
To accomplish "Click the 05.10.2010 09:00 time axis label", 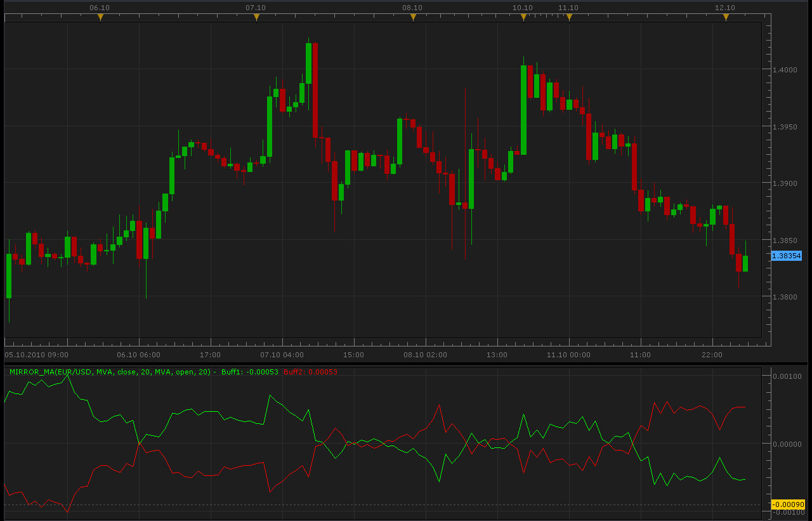I will [36, 355].
